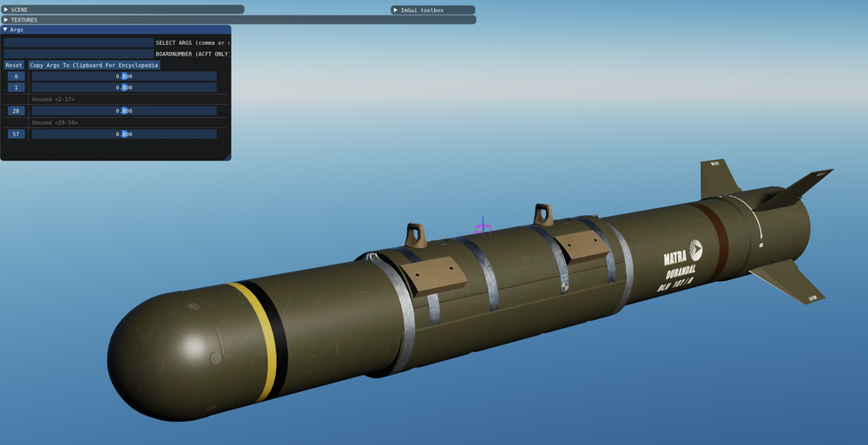Screen dimensions: 868x445
Task: Click Copy Args To Clipboard For Encyclopedia
Action: pos(94,65)
